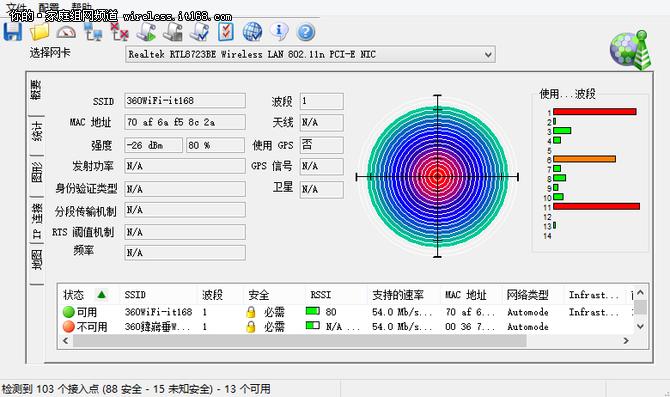Select the 360WiFi-it168 SSID cell in list
The width and height of the screenshot is (670, 397).
(159, 312)
